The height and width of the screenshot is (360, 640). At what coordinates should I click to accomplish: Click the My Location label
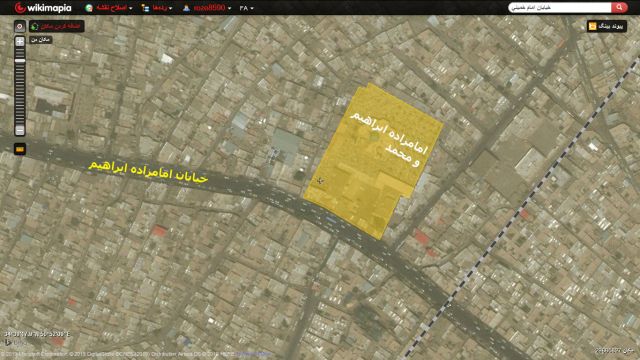pyautogui.click(x=41, y=40)
